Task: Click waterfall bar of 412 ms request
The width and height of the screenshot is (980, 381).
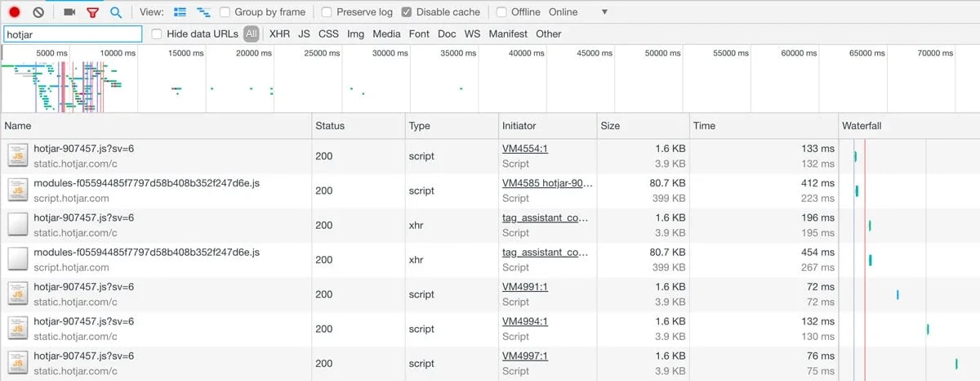Action: pos(857,190)
